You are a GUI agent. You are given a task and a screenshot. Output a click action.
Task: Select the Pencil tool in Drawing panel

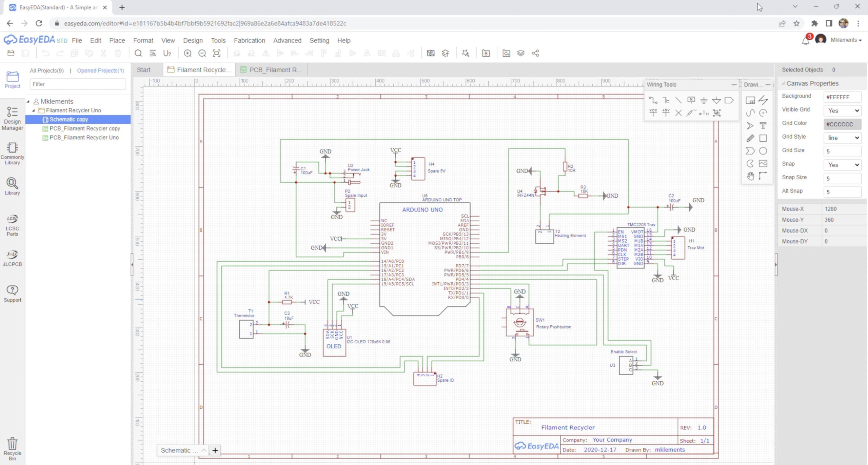[750, 138]
